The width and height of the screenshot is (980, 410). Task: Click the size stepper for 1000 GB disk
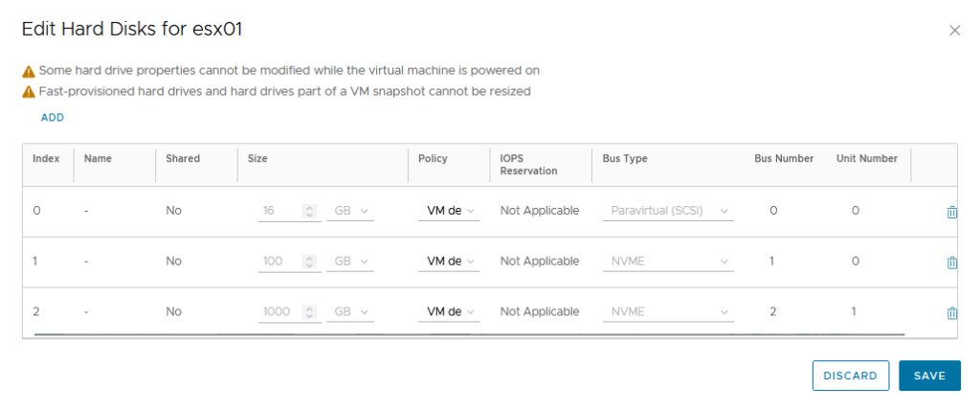[309, 312]
